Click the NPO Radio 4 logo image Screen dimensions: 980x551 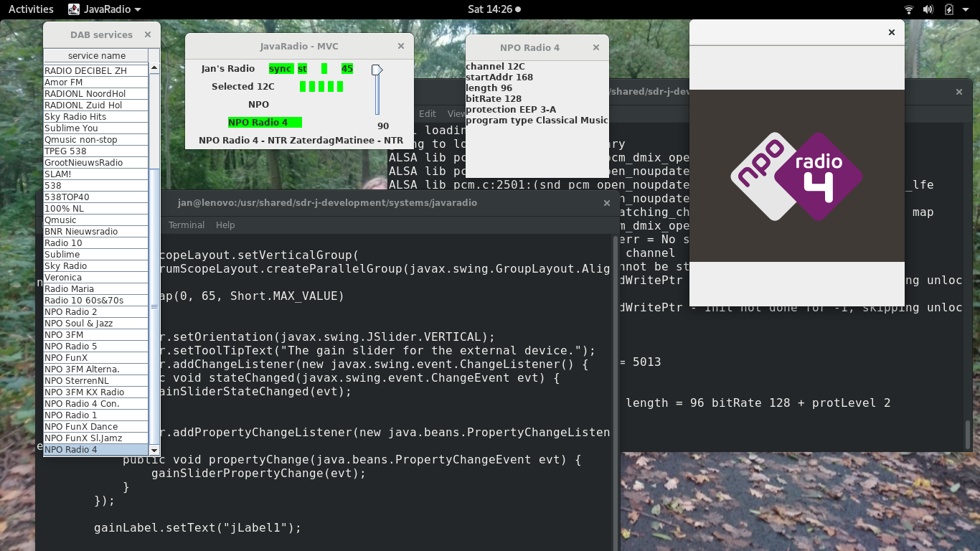tap(796, 176)
